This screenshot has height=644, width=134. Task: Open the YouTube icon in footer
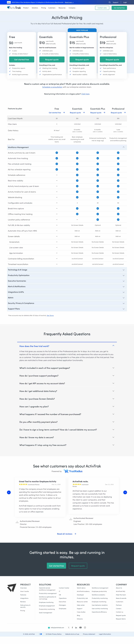coord(80,627)
